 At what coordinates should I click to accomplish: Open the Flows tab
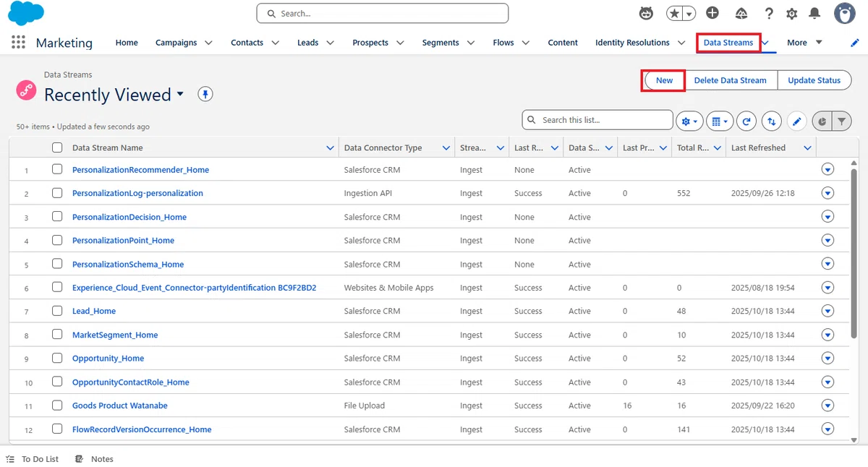coord(503,43)
